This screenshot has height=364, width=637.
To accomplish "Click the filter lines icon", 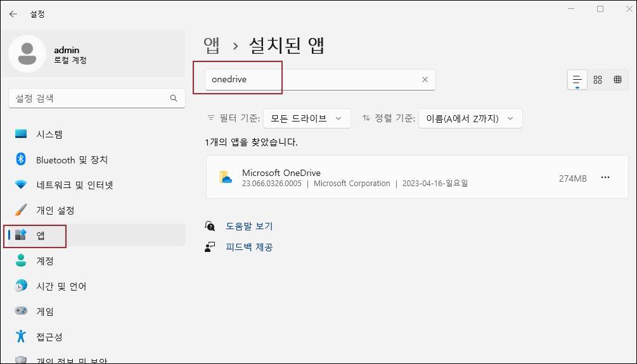I will point(211,118).
